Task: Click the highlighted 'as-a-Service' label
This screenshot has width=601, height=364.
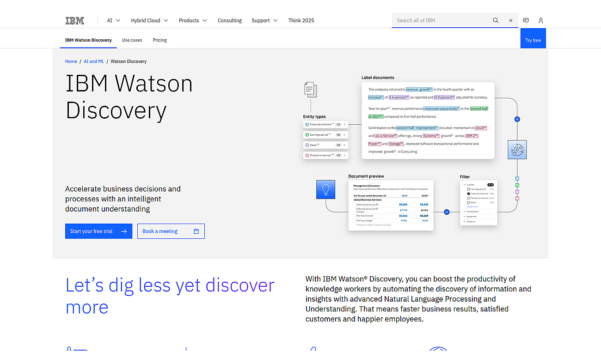Action: (386, 136)
